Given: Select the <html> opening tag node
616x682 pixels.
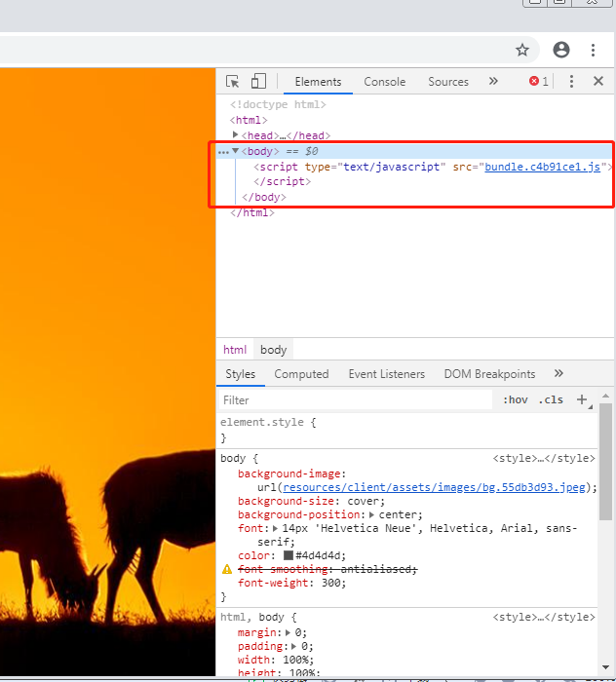Looking at the screenshot, I should [249, 120].
